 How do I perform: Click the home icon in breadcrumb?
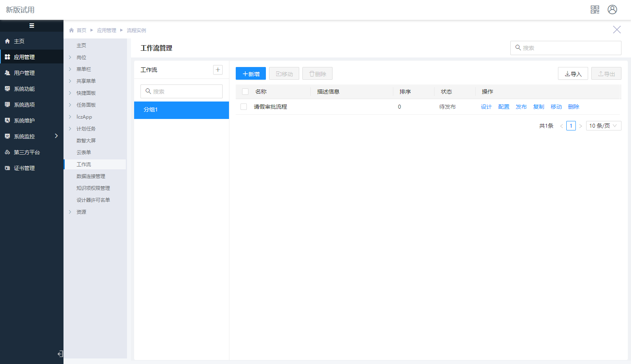[x=71, y=30]
